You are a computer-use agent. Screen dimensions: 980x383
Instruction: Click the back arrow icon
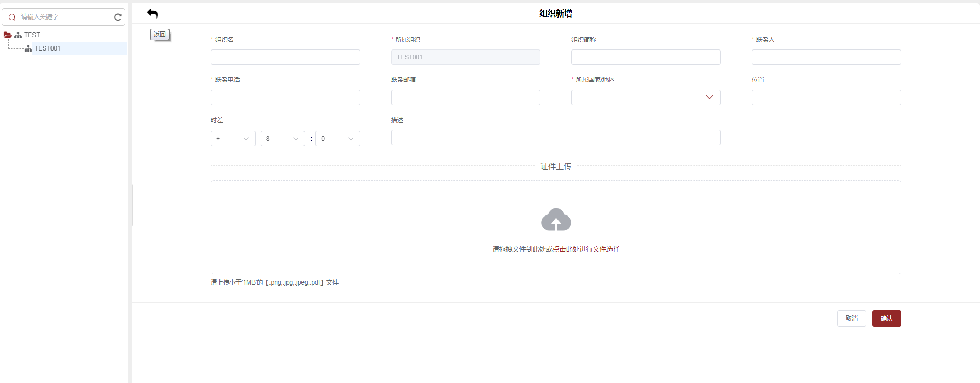pyautogui.click(x=153, y=14)
